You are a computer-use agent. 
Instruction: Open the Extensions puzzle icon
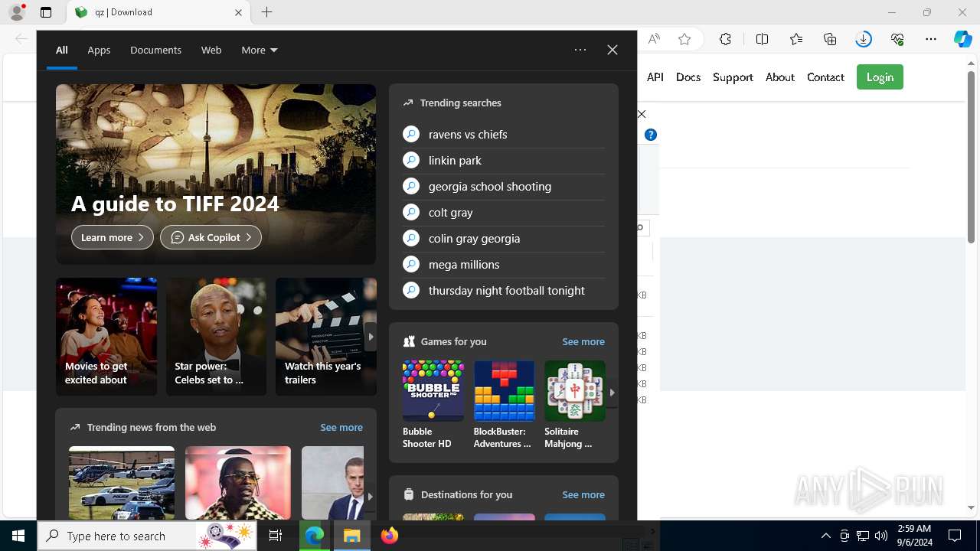click(x=725, y=39)
